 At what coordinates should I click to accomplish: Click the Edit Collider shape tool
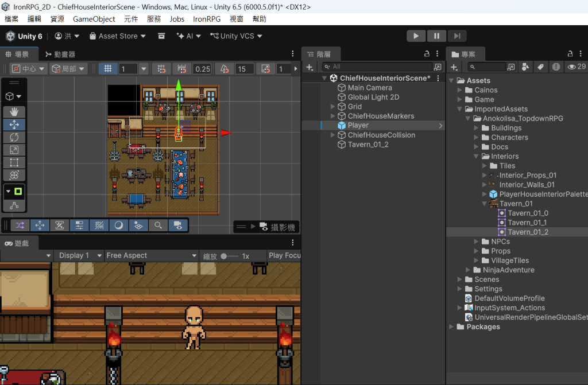coord(14,205)
